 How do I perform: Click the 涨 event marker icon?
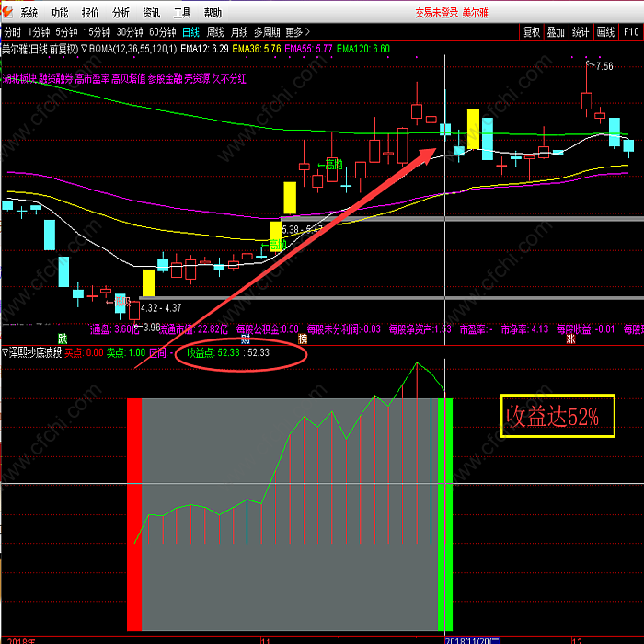coord(571,339)
